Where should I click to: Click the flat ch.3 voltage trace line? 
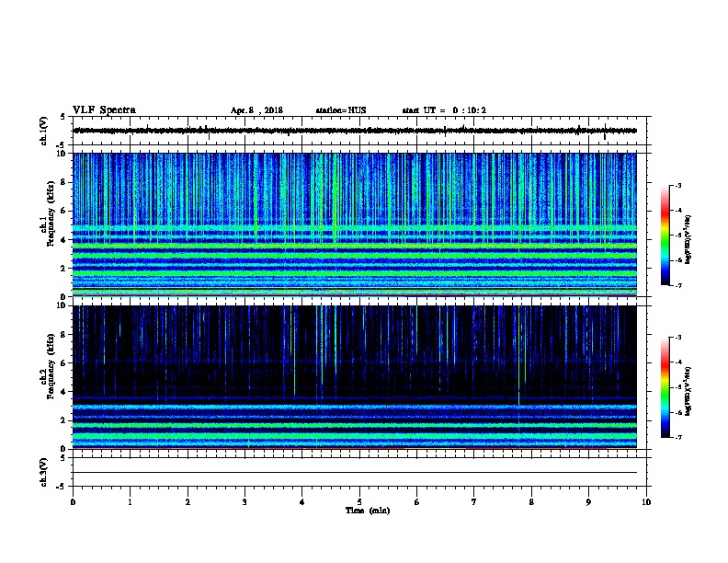tap(355, 473)
